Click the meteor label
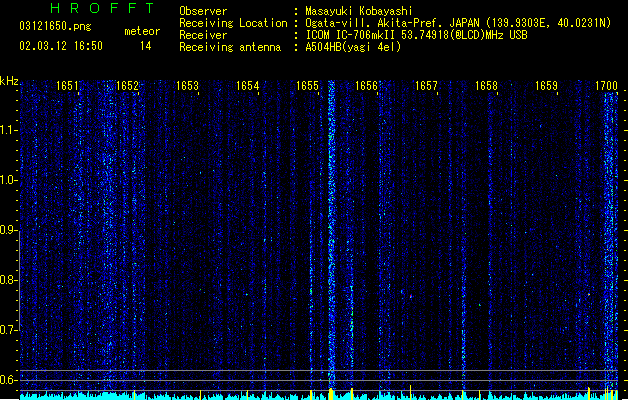Screen dimensions: 629x400 point(142,31)
